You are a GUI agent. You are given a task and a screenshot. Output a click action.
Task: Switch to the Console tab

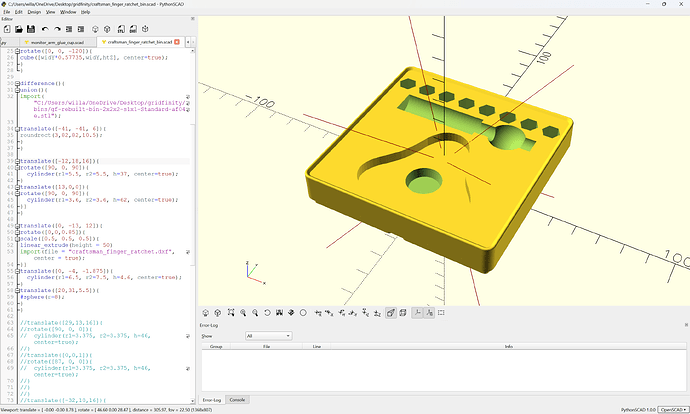click(237, 399)
